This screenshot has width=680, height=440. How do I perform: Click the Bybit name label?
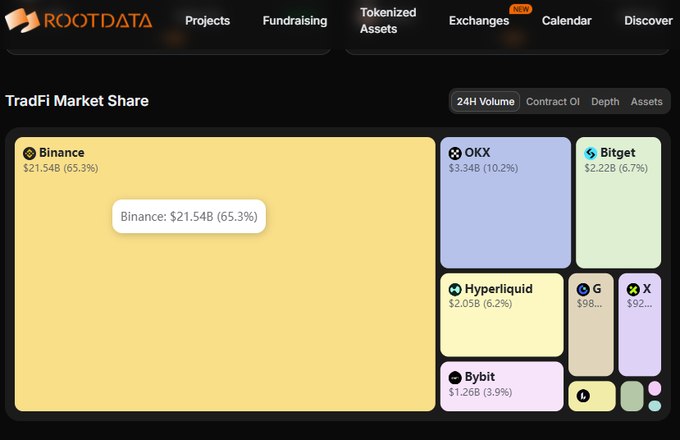[x=480, y=377]
